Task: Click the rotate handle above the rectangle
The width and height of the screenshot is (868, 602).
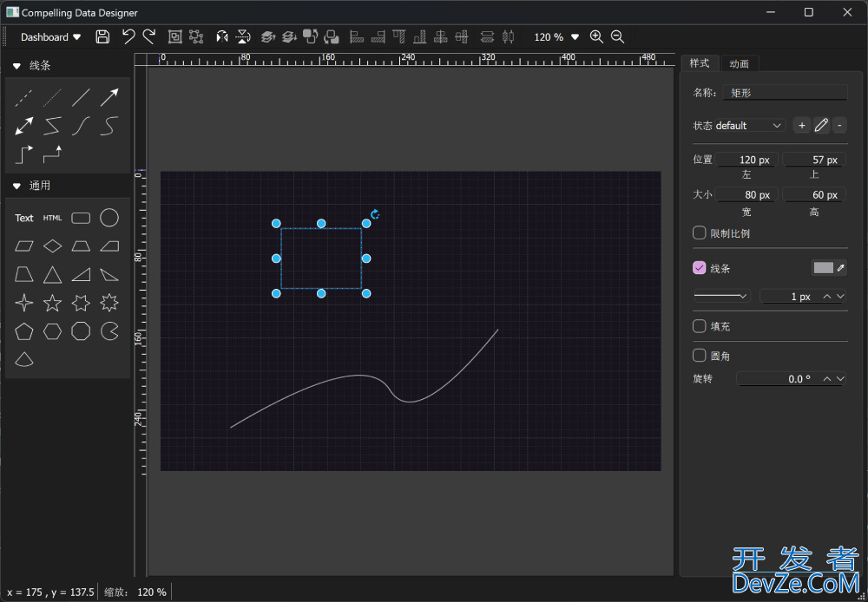Action: [x=375, y=214]
